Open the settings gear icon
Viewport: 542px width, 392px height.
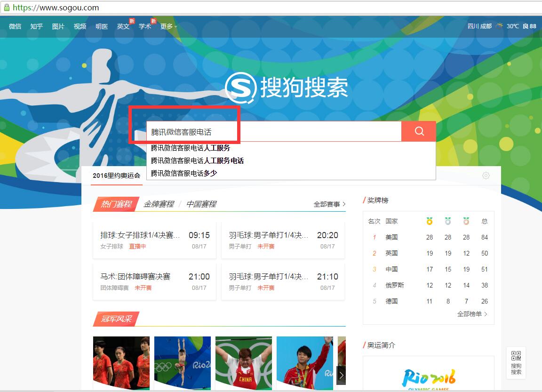point(486,176)
